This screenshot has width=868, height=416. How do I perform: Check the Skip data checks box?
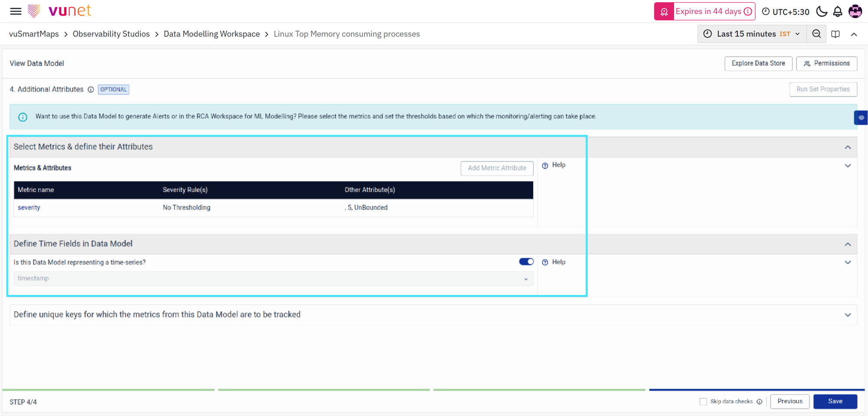(x=703, y=402)
